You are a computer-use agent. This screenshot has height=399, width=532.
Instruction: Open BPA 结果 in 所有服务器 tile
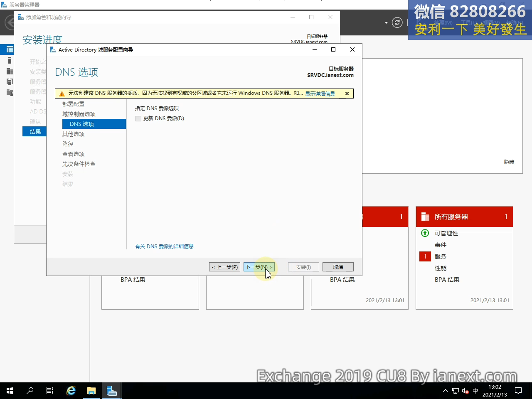click(x=447, y=280)
